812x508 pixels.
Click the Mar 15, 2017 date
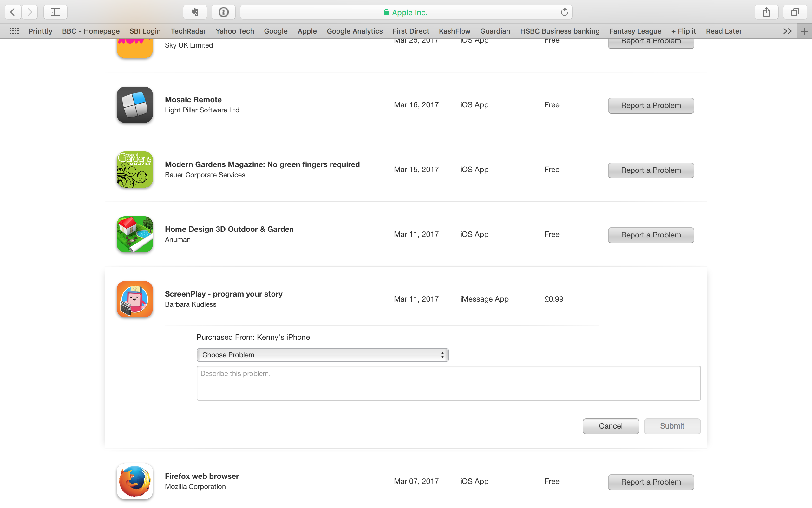(x=416, y=170)
